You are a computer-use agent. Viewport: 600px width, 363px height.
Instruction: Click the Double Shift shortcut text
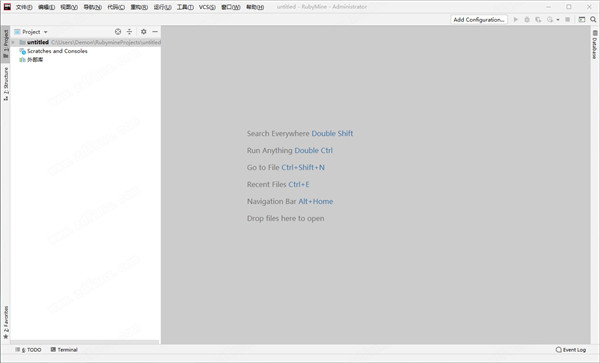tap(332, 133)
